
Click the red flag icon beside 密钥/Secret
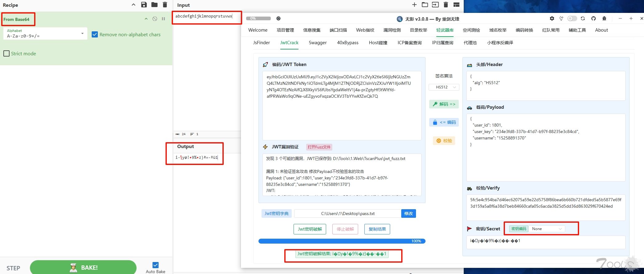(470, 229)
